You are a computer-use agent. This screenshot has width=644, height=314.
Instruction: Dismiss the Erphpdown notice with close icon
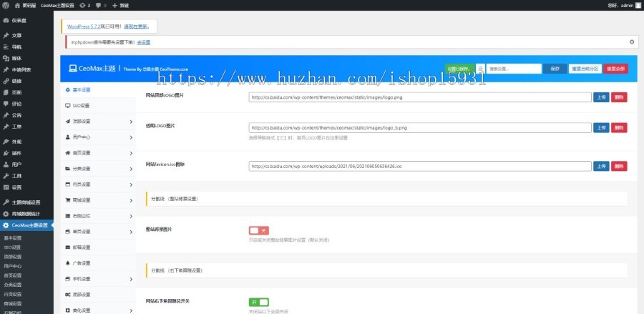(632, 42)
